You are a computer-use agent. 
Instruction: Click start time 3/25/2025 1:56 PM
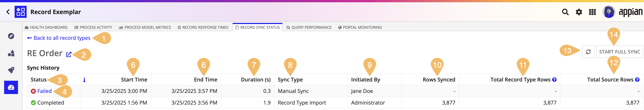pyautogui.click(x=124, y=103)
